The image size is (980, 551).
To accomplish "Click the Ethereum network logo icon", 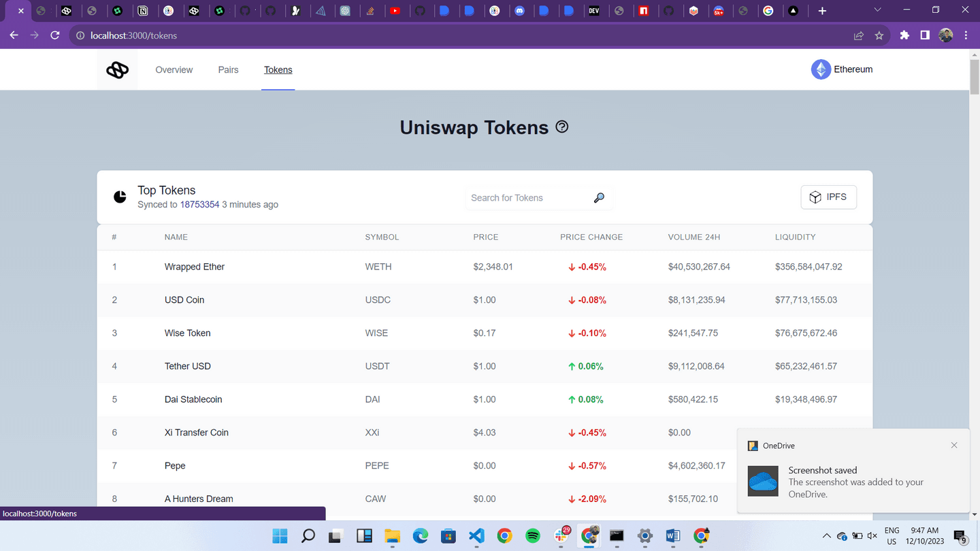I will click(x=821, y=69).
